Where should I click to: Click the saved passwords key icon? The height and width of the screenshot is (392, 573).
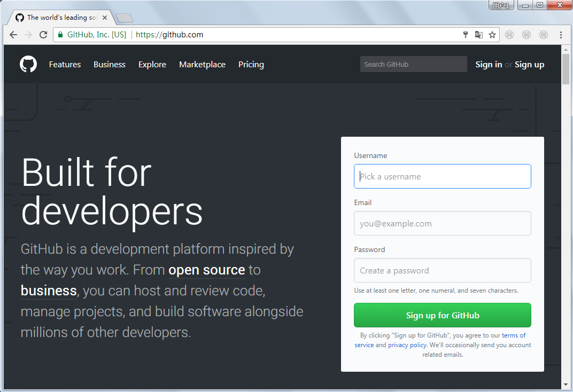(466, 35)
